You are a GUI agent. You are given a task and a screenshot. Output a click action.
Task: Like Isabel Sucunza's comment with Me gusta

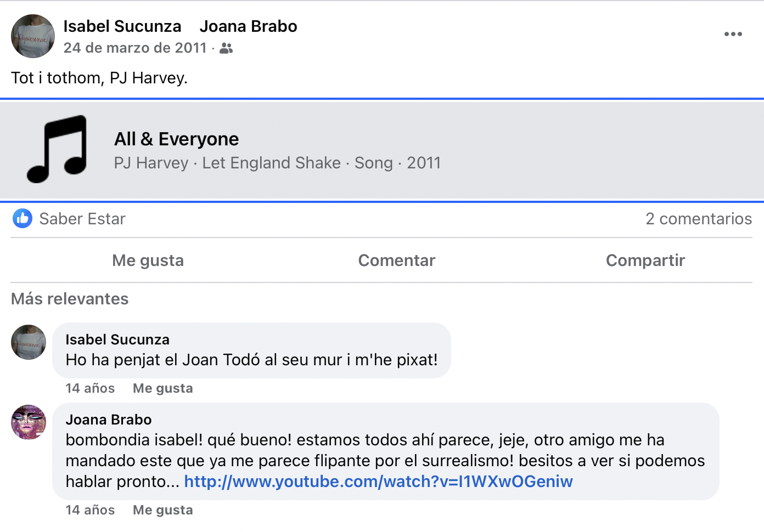(162, 388)
